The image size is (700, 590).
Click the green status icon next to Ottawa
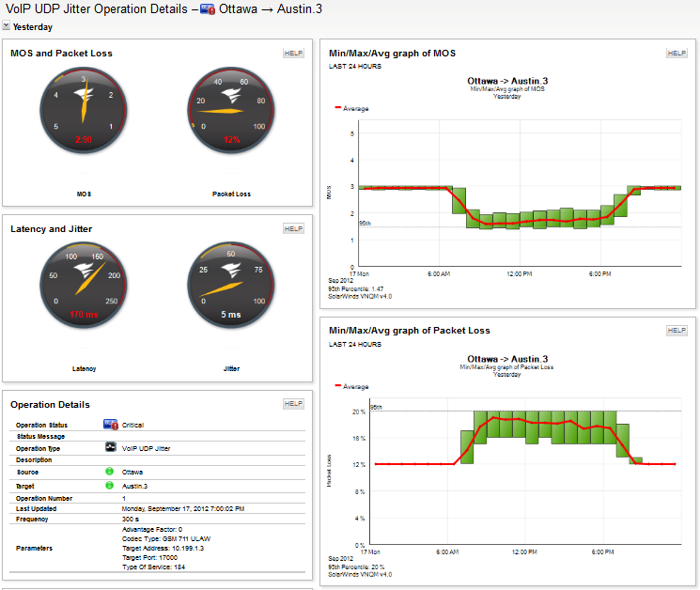pyautogui.click(x=109, y=472)
